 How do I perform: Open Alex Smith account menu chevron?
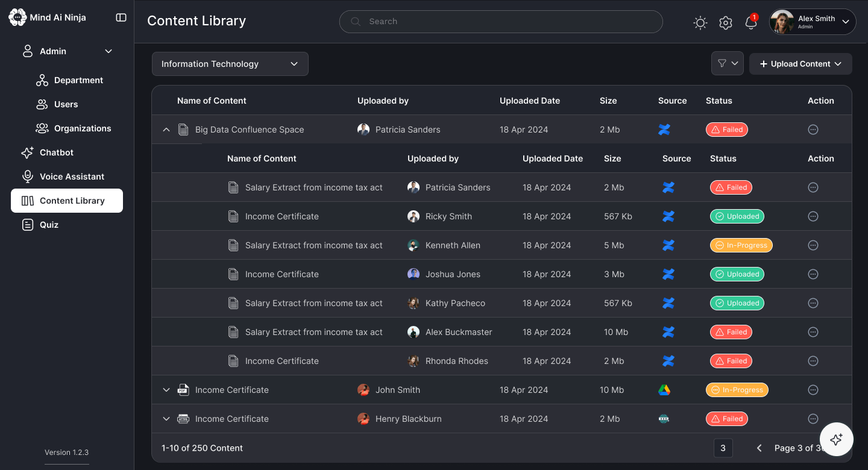click(846, 22)
